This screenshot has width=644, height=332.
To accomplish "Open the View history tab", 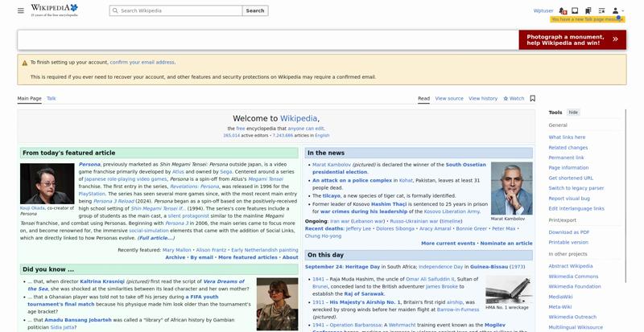I will click(x=483, y=99).
